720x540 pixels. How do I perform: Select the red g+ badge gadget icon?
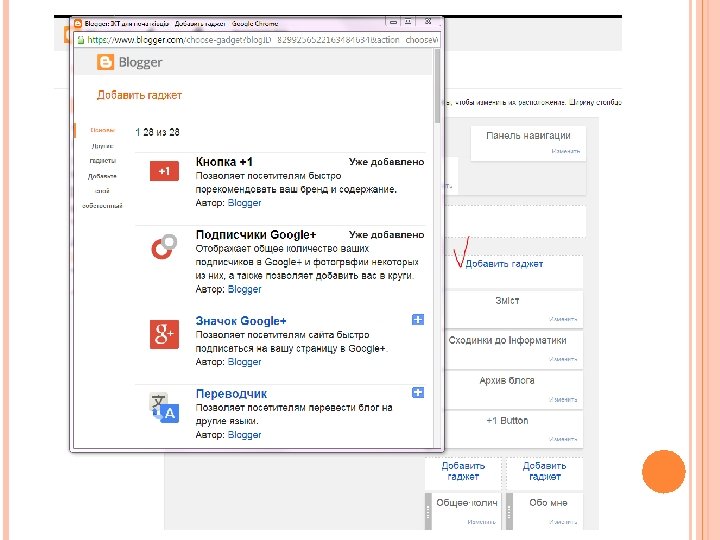pos(164,334)
